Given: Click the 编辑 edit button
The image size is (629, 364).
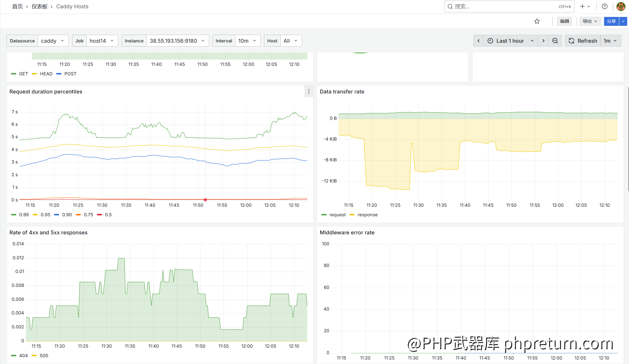Looking at the screenshot, I should point(564,21).
